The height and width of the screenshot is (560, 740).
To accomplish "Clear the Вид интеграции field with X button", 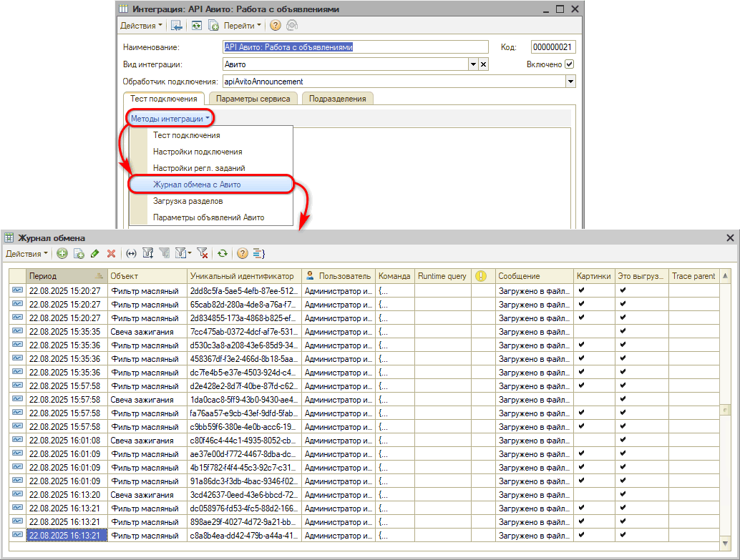I will pyautogui.click(x=483, y=64).
